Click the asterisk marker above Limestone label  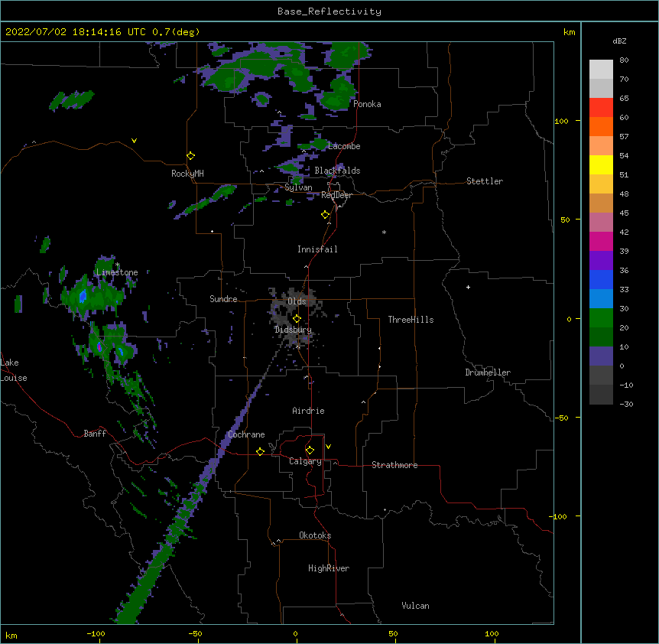[118, 265]
